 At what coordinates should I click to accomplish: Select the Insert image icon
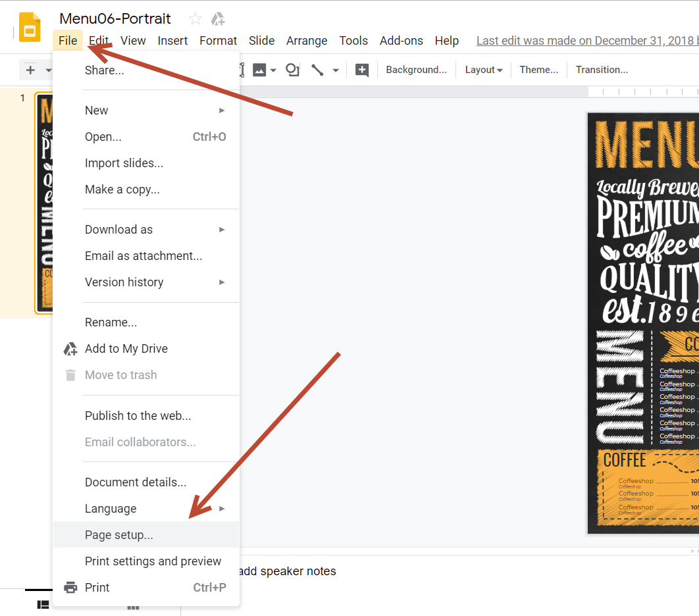260,69
